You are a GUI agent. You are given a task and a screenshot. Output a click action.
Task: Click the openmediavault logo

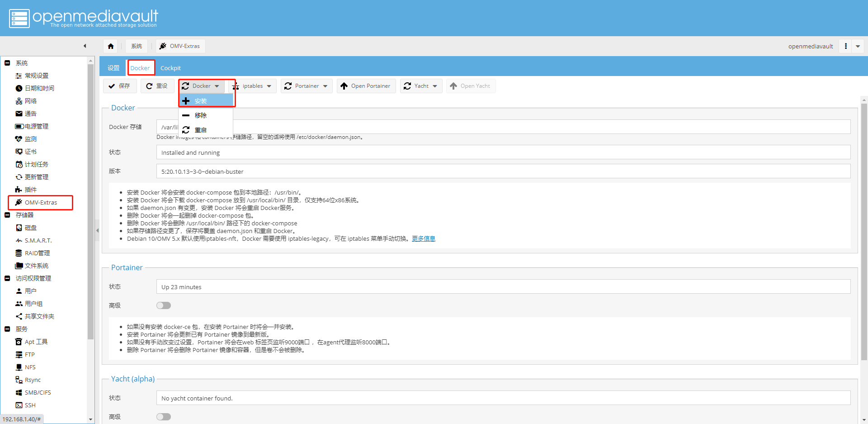(x=84, y=19)
